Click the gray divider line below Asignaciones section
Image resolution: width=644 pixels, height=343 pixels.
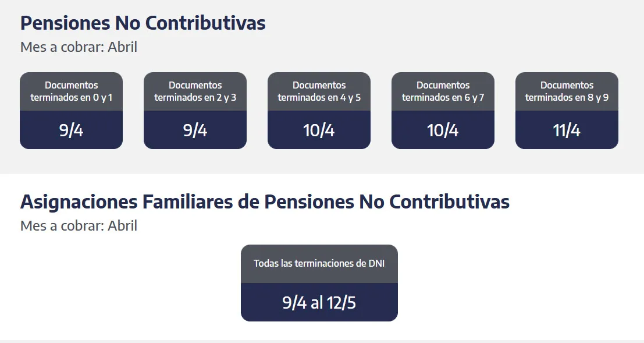322,341
